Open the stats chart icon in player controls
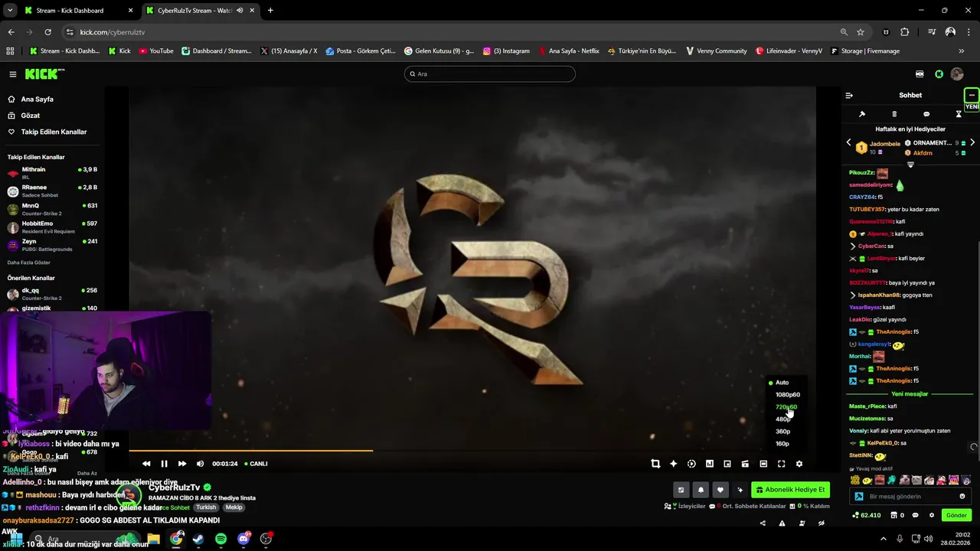 [710, 464]
